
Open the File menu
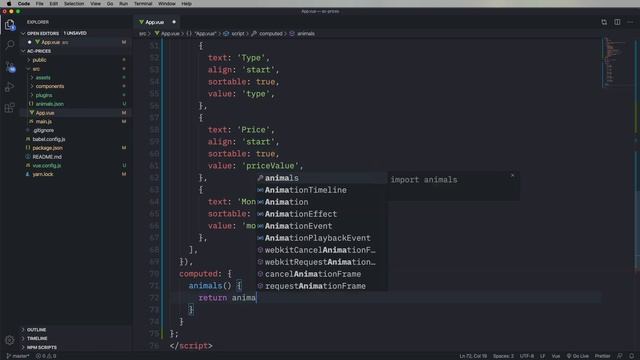39,4
